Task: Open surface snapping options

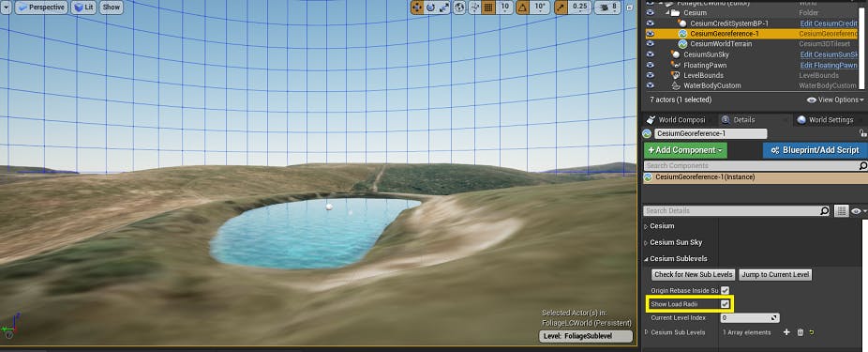Action: (x=474, y=8)
